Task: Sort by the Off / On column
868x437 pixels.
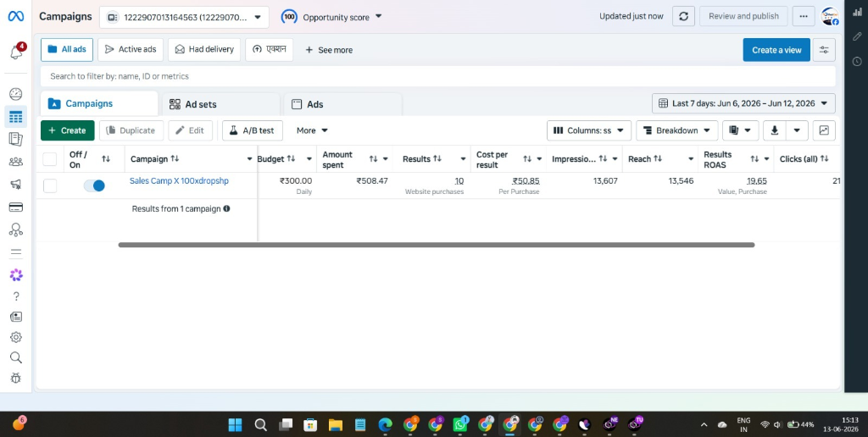Action: pos(106,159)
